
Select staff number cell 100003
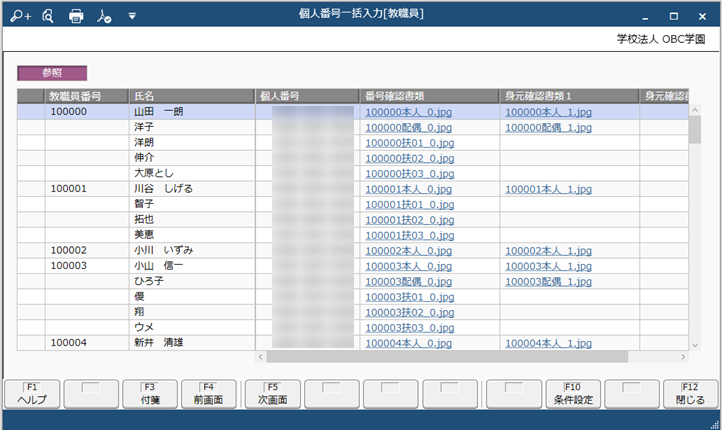pyautogui.click(x=87, y=266)
